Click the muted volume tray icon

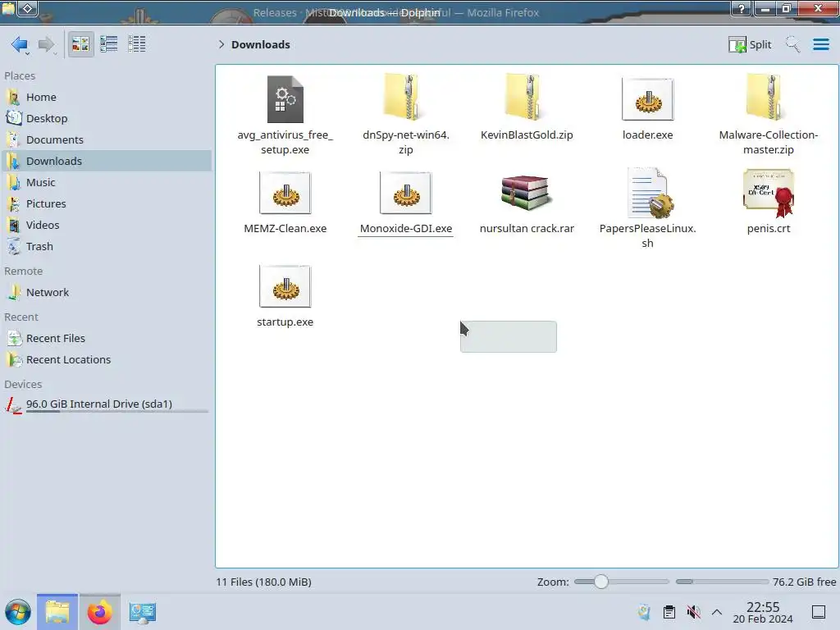(x=693, y=612)
